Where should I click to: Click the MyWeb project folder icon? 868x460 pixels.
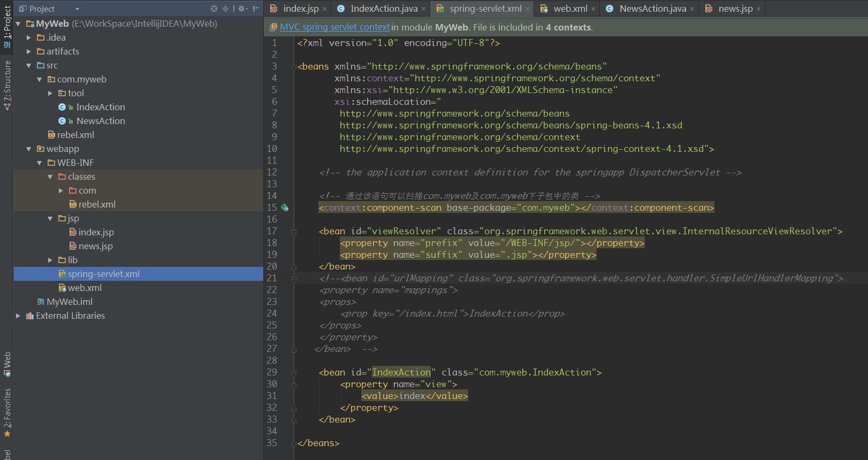30,24
